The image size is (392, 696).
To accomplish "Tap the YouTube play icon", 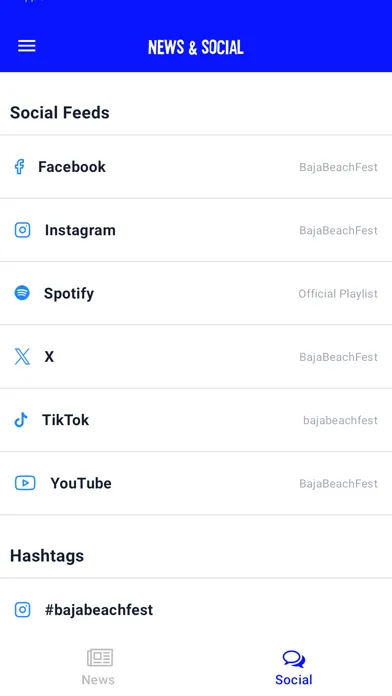I will click(25, 482).
